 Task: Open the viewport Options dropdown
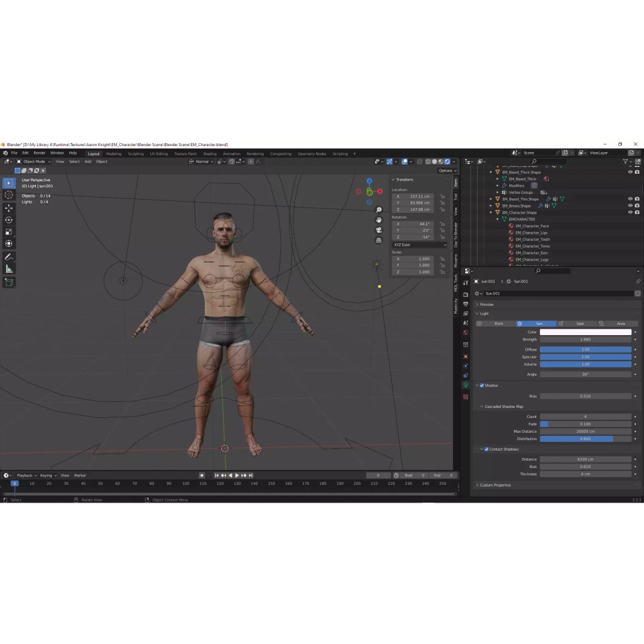448,171
